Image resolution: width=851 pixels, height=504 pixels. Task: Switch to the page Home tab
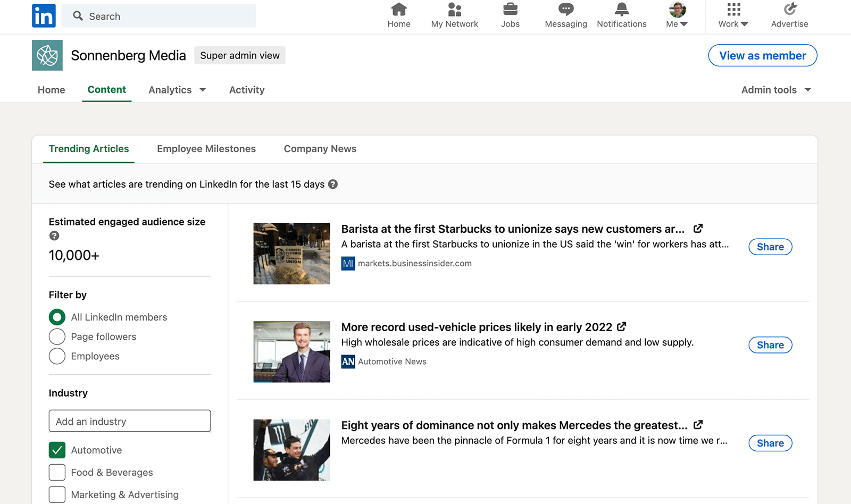pos(51,90)
